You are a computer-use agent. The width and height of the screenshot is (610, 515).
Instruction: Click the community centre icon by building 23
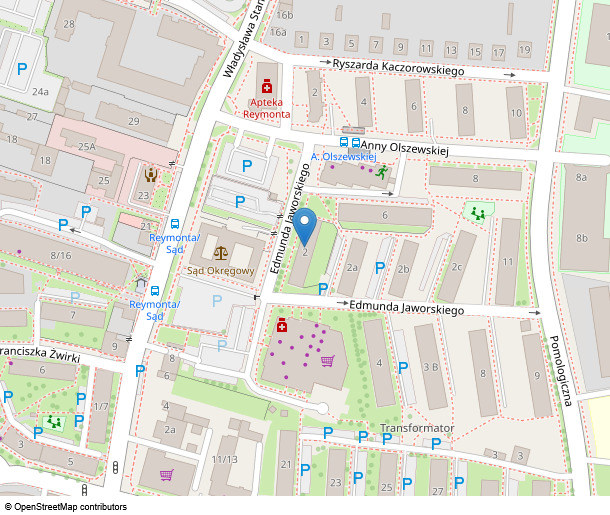click(x=152, y=175)
